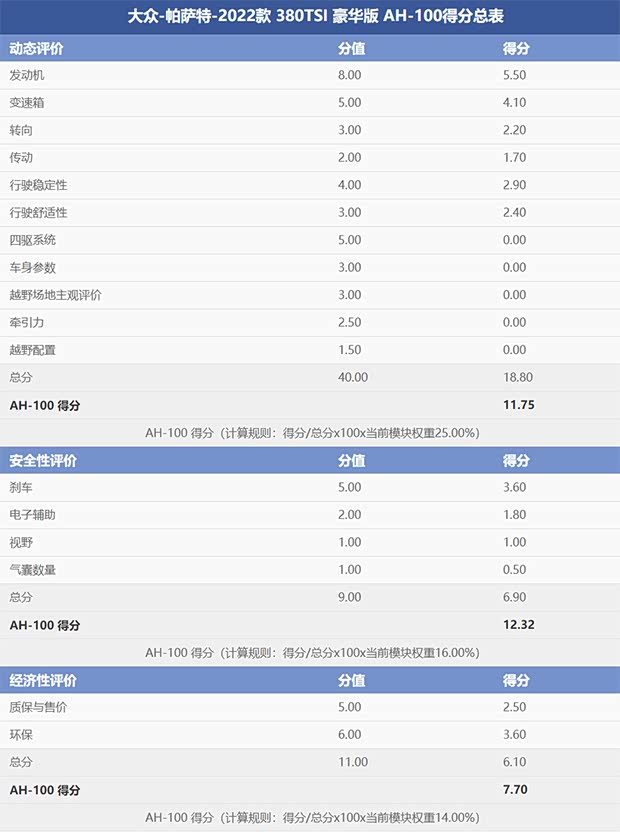Click the 2.20 score for 转向
The image size is (620, 832).
coord(514,130)
